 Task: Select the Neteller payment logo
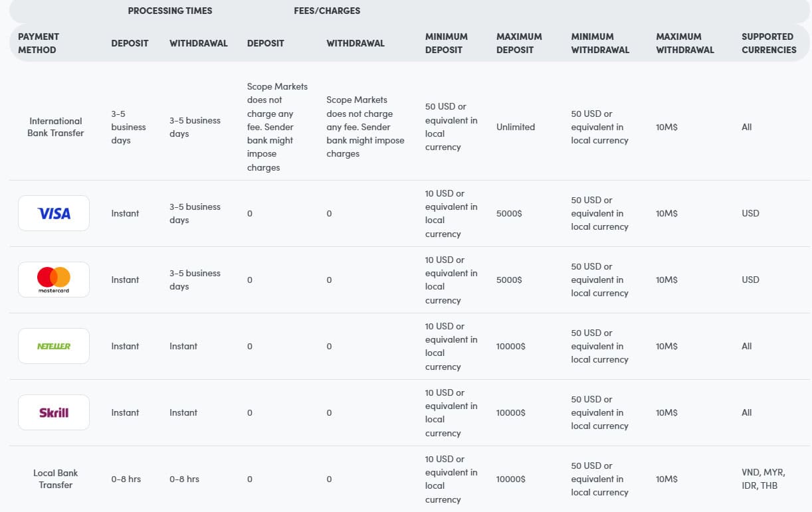point(54,346)
